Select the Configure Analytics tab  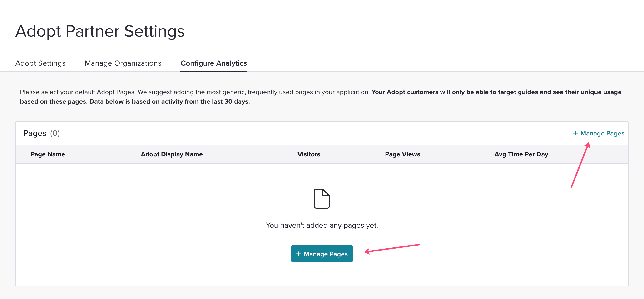coord(213,63)
